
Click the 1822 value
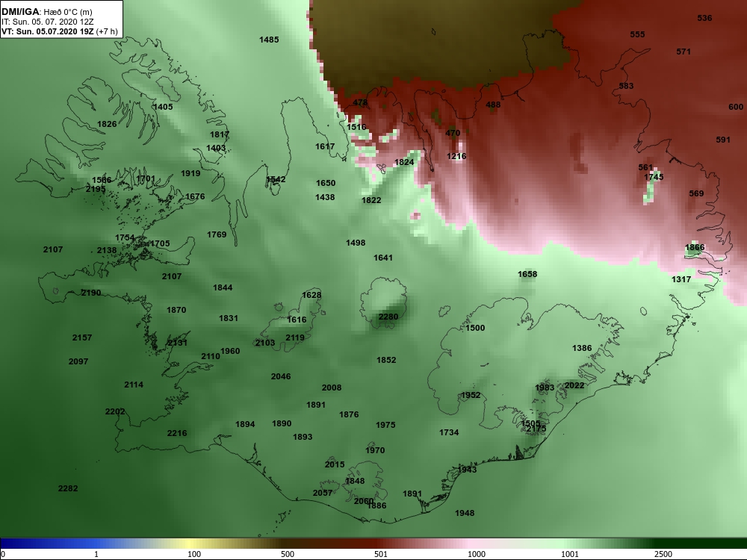(371, 200)
